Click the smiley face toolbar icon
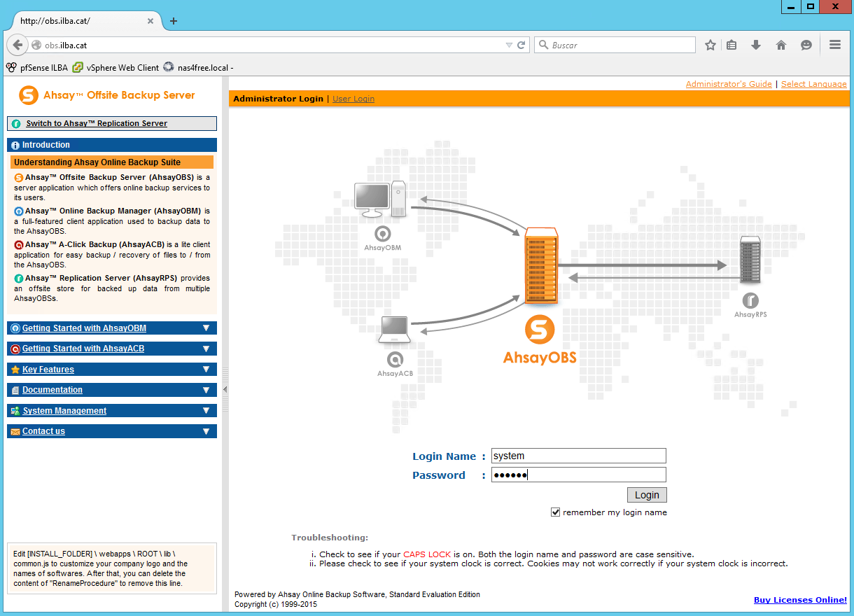 tap(806, 45)
